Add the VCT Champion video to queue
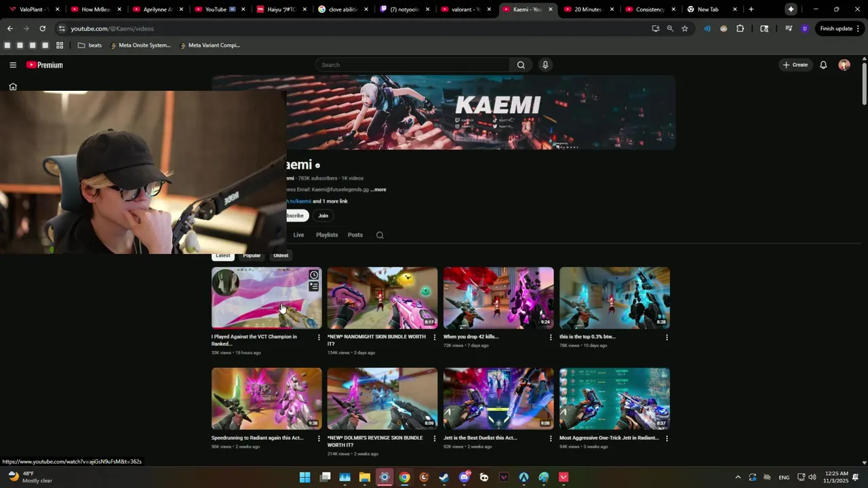 coord(314,286)
